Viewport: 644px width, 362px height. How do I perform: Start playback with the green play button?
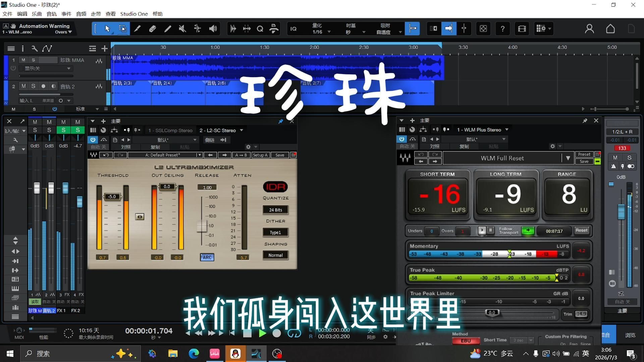[263, 333]
